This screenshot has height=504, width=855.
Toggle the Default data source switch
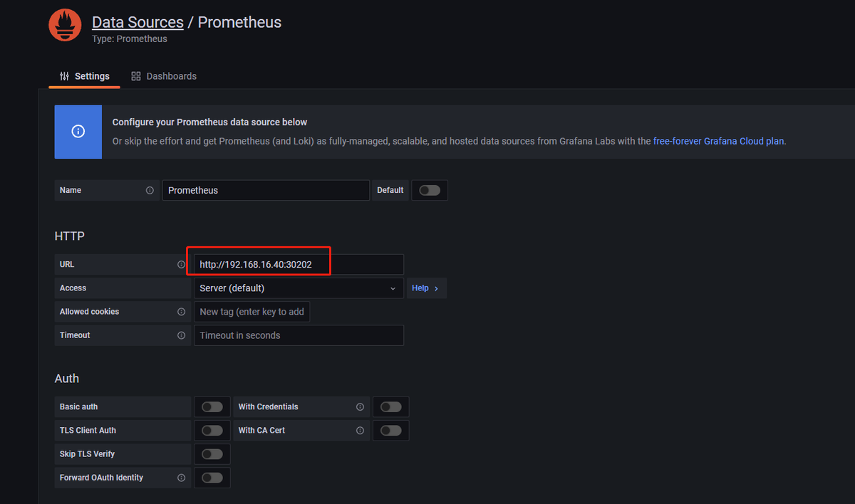click(x=430, y=190)
